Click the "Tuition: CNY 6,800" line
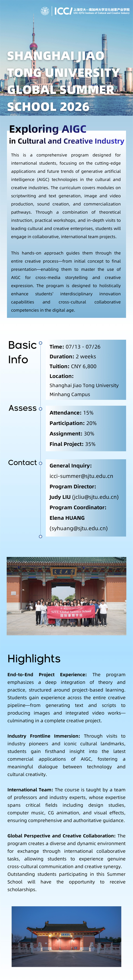 click(x=73, y=366)
